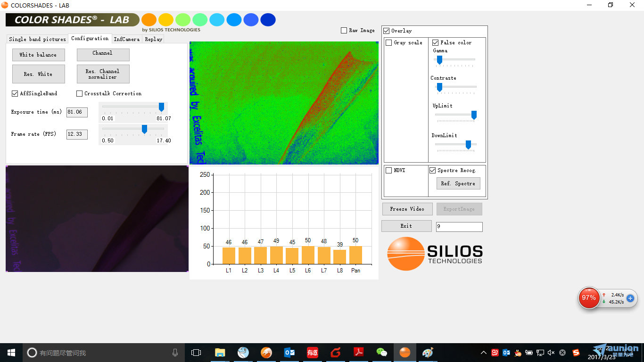The image size is (644, 362).
Task: Click the Pan bar in the chart
Action: 355,255
